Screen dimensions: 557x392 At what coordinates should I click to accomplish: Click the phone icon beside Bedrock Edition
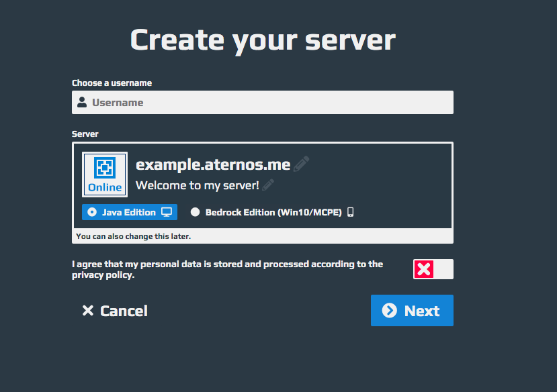coord(350,212)
